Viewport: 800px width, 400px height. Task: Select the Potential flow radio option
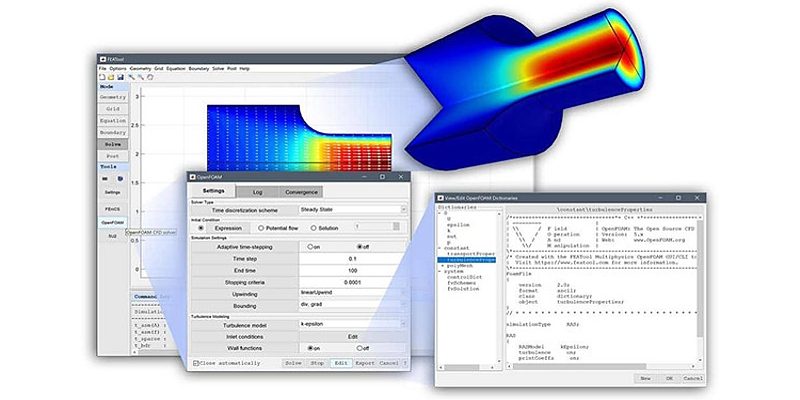pyautogui.click(x=261, y=228)
